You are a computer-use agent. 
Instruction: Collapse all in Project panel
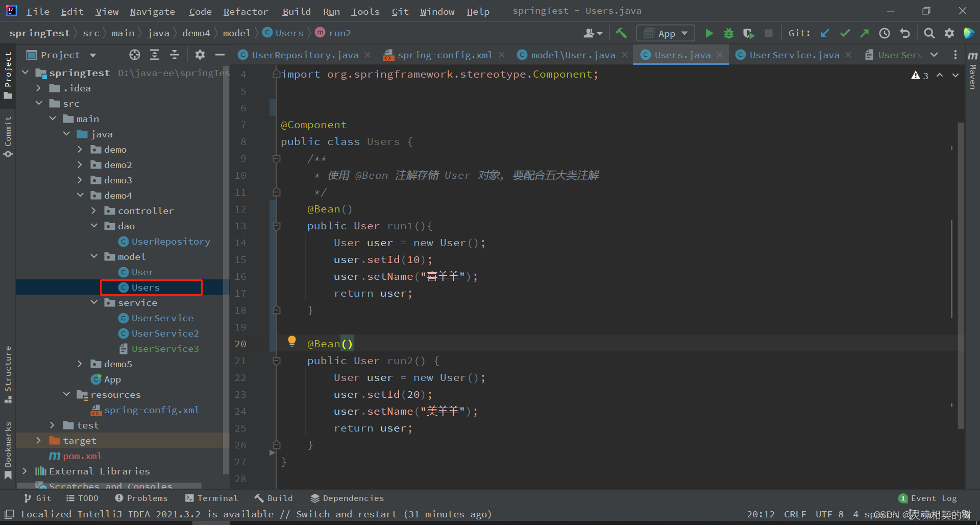pyautogui.click(x=175, y=55)
